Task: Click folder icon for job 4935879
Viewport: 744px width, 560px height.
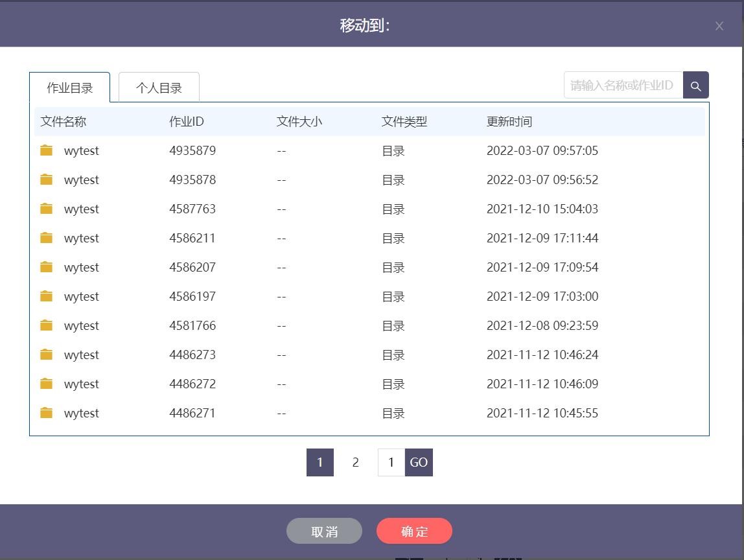Action: point(46,150)
